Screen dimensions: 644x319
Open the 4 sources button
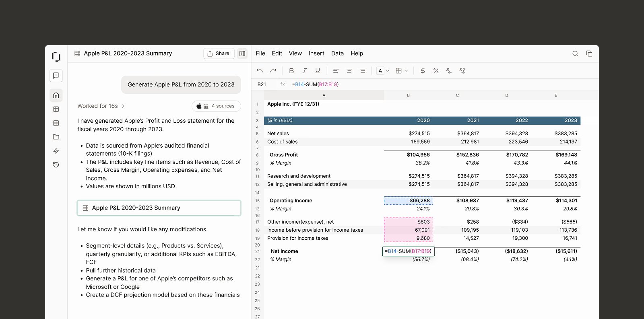pyautogui.click(x=216, y=106)
